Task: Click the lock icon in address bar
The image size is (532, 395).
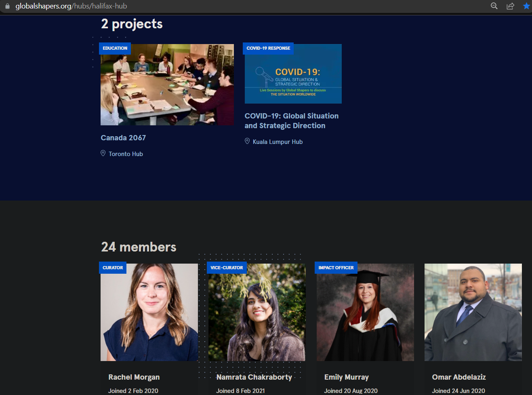Action: coord(7,6)
